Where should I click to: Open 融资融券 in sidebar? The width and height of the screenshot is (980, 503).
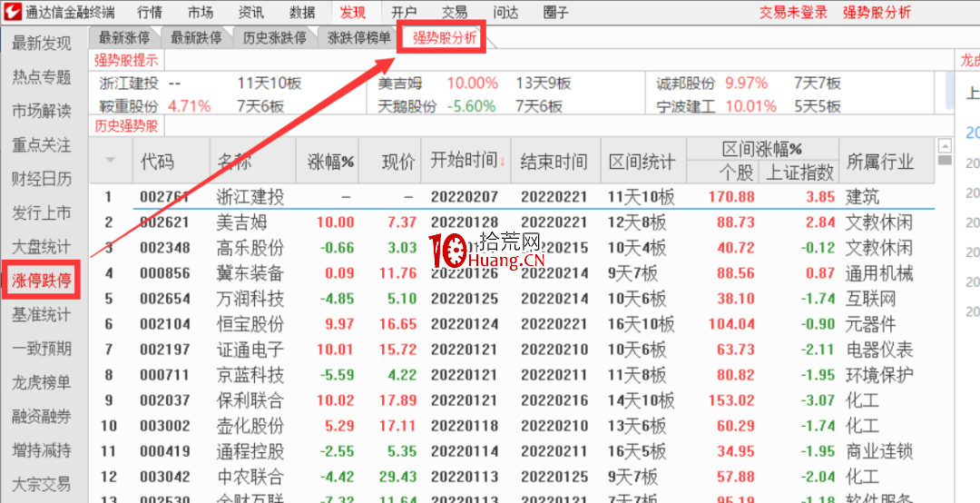coord(42,417)
